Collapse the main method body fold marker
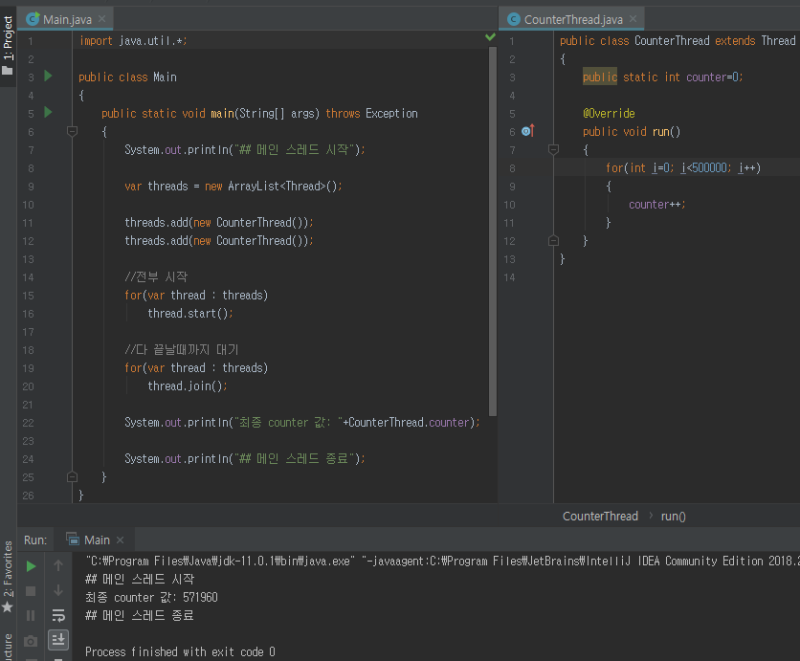Viewport: 800px width, 661px height. click(71, 131)
